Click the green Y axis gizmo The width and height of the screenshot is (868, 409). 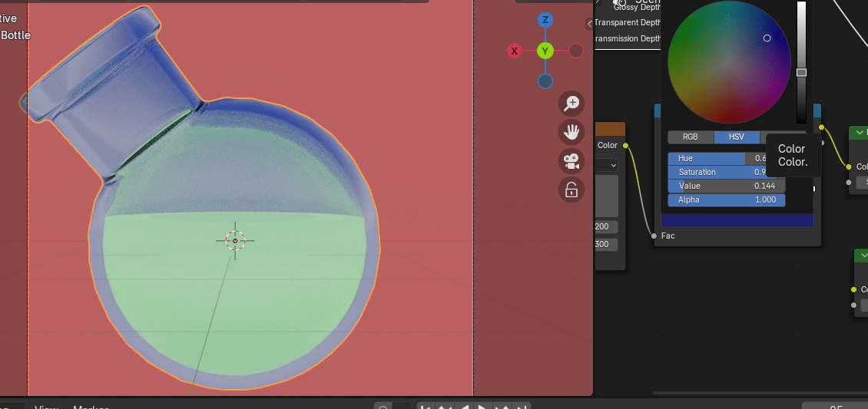pos(545,51)
